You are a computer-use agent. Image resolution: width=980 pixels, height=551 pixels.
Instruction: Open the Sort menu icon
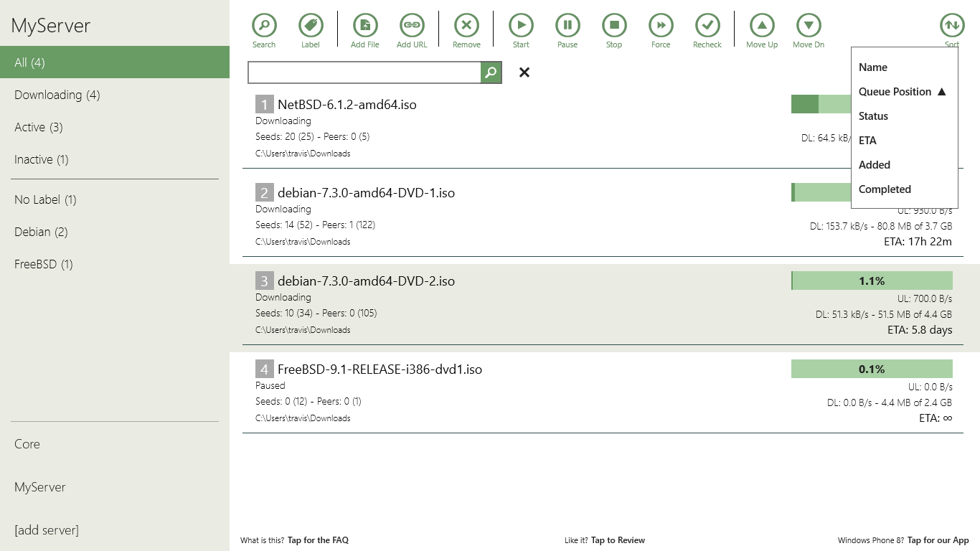pyautogui.click(x=951, y=25)
